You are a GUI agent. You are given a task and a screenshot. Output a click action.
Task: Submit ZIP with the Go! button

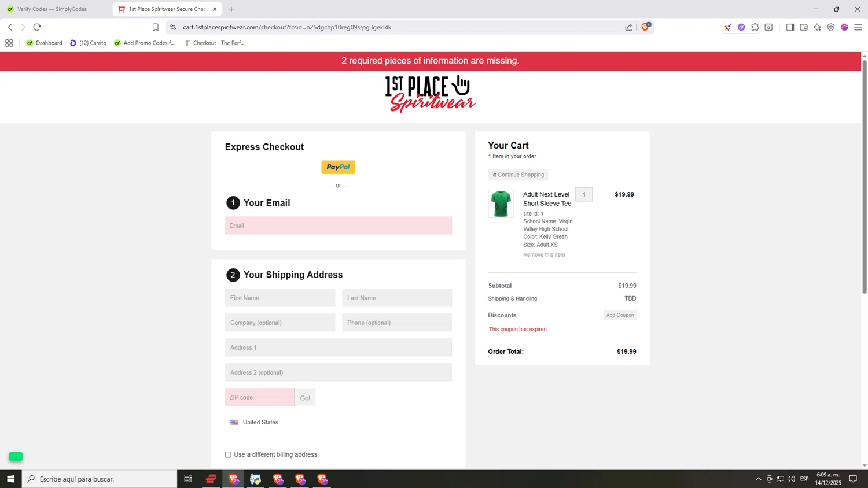pos(305,397)
